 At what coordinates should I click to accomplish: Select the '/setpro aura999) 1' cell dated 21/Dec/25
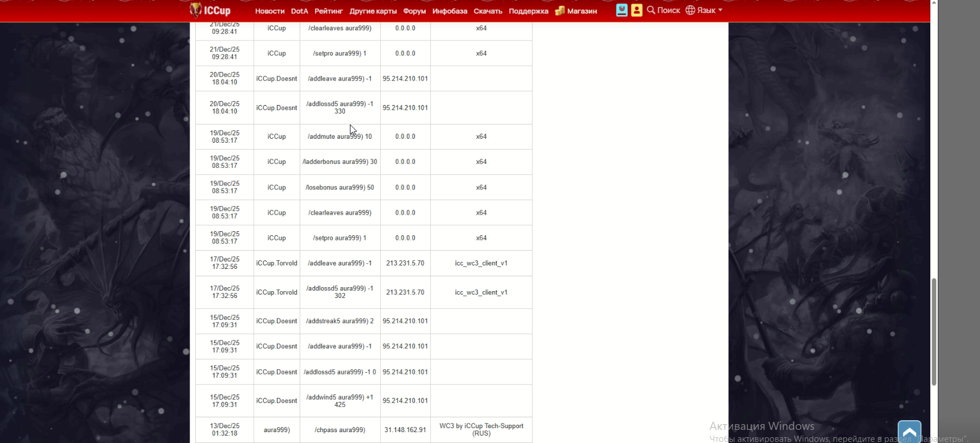(340, 54)
